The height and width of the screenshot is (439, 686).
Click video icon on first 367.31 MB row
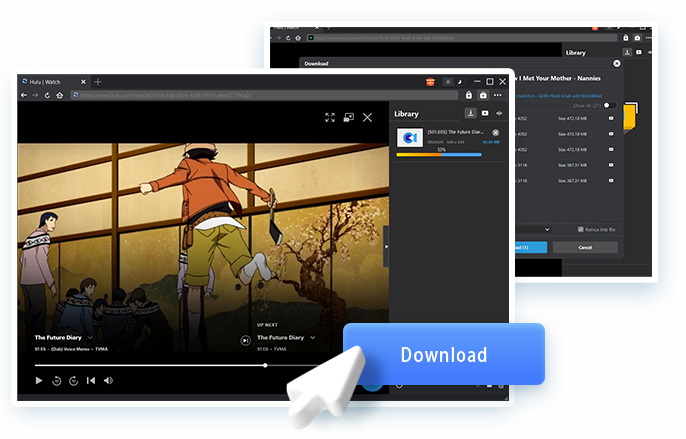pyautogui.click(x=611, y=165)
